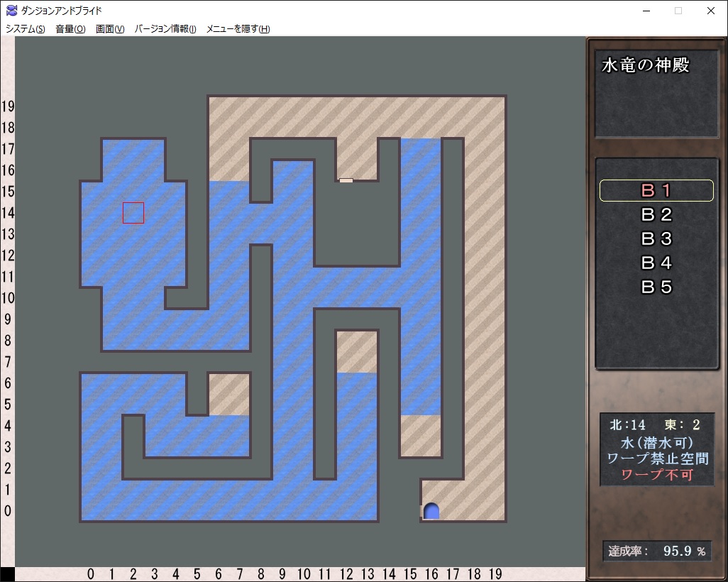Click the small sand patch in the lower-left water room
Screen dimensions: 728x582
pos(229,395)
